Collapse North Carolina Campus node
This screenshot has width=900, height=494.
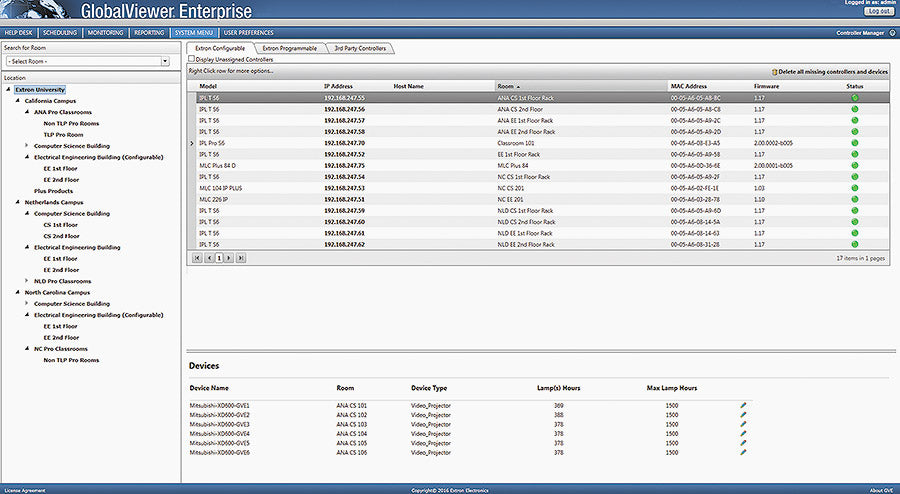(x=18, y=292)
